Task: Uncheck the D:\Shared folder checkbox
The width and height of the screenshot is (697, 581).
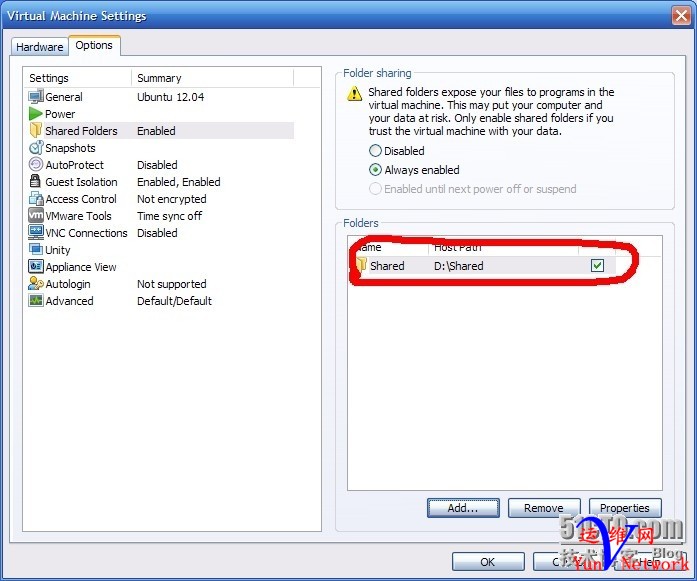Action: [597, 266]
